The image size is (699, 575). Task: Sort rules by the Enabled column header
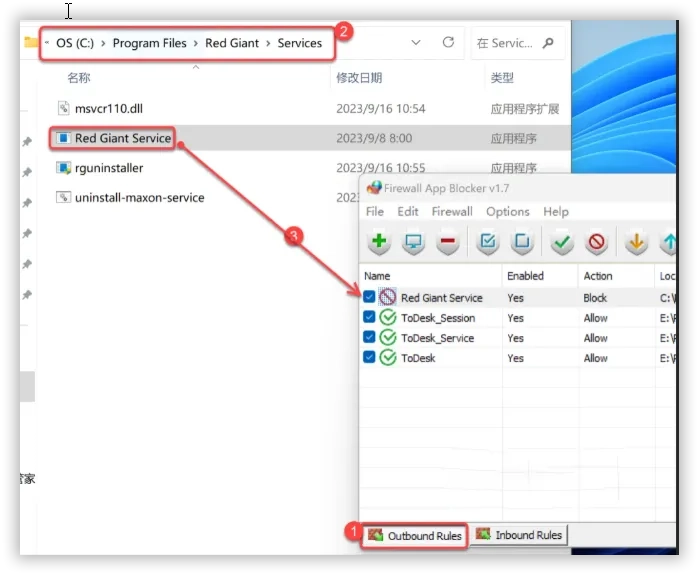pos(525,276)
